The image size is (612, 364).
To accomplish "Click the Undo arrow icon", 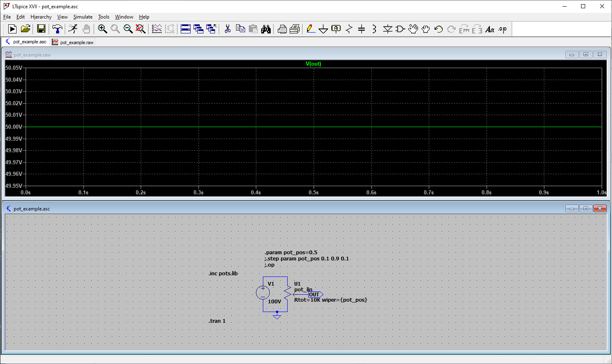I will pos(439,29).
